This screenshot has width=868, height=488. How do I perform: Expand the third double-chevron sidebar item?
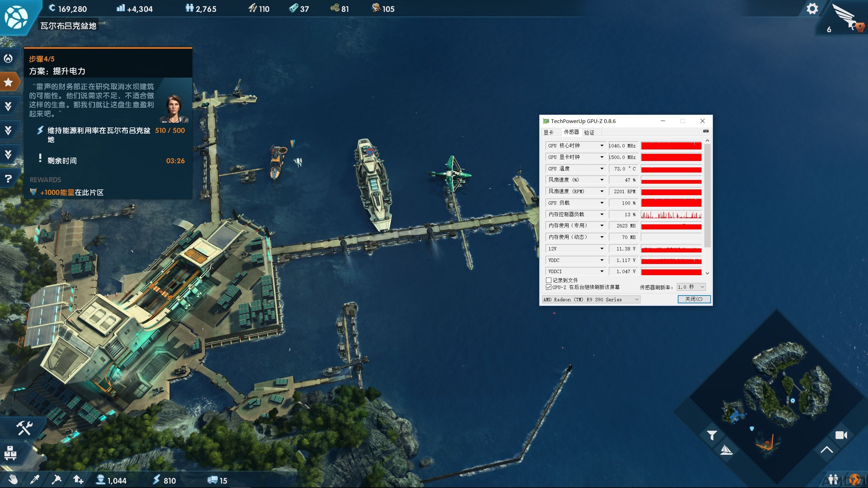(8, 155)
